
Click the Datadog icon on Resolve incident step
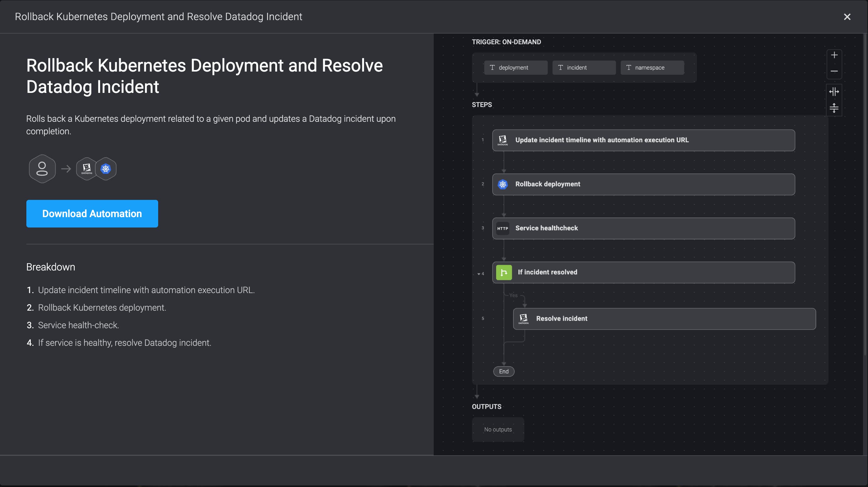pos(524,318)
